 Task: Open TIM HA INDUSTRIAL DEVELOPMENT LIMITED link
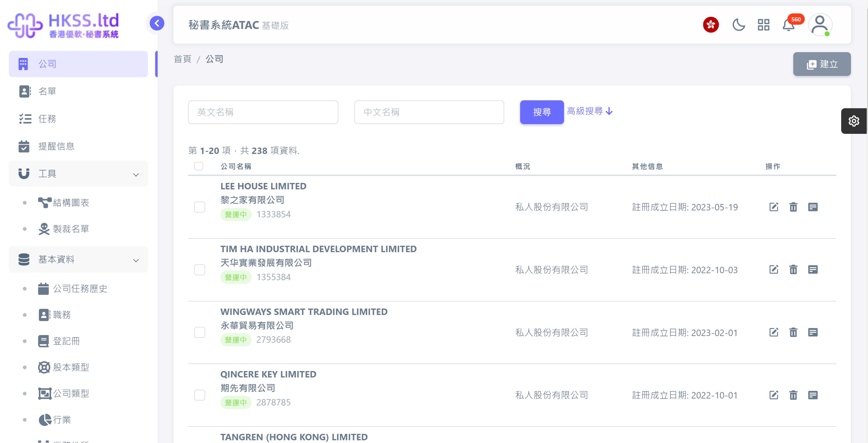(x=318, y=249)
